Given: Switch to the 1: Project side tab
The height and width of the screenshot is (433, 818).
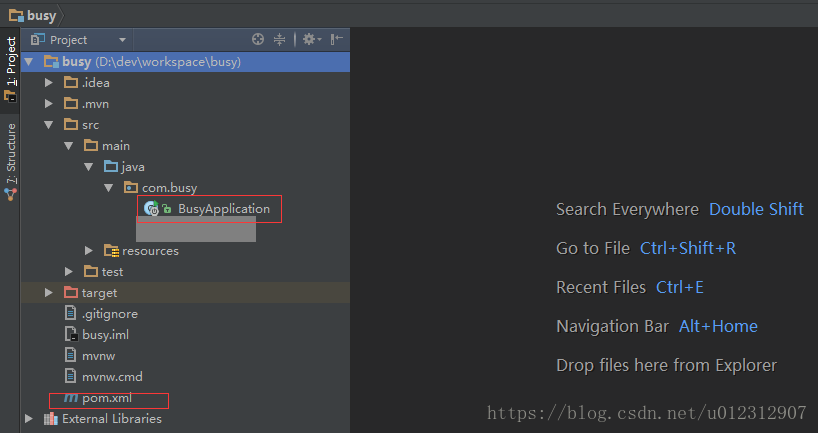Looking at the screenshot, I should click(x=10, y=69).
